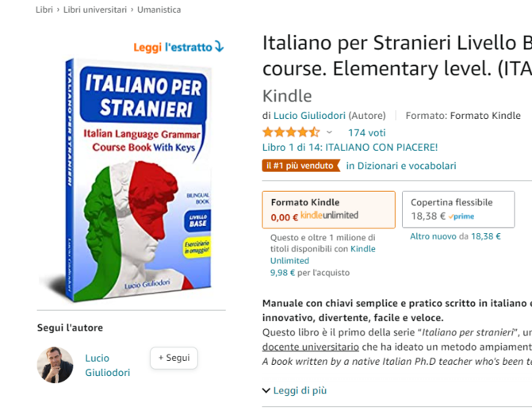
Task: Navigate to Libri universitari breadcrumb
Action: 95,10
